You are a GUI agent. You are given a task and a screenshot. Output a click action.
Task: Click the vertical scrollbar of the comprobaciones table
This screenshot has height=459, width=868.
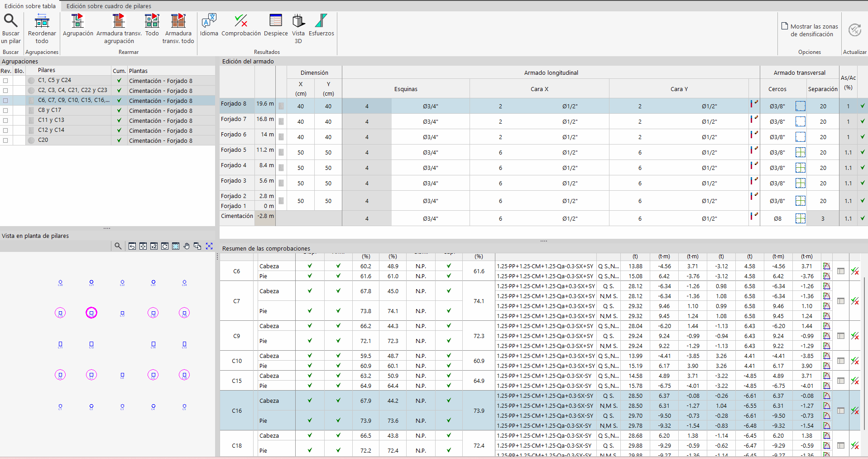864,353
